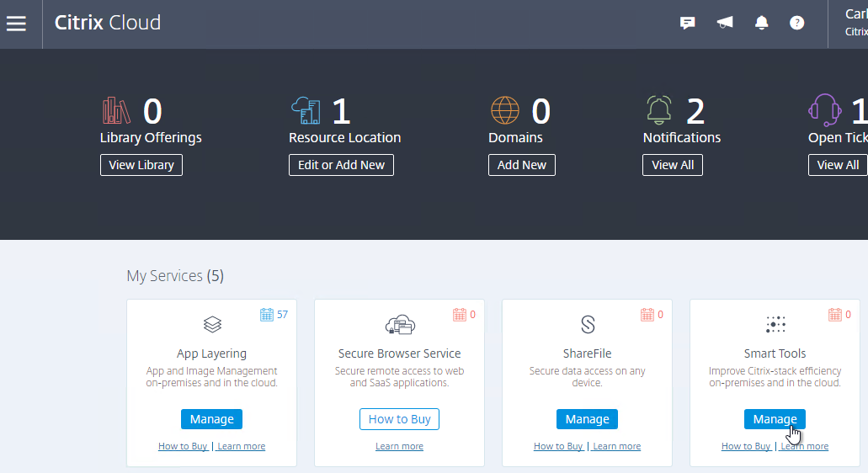Click the ShareFile calendar days icon
The width and height of the screenshot is (868, 473).
click(x=647, y=315)
